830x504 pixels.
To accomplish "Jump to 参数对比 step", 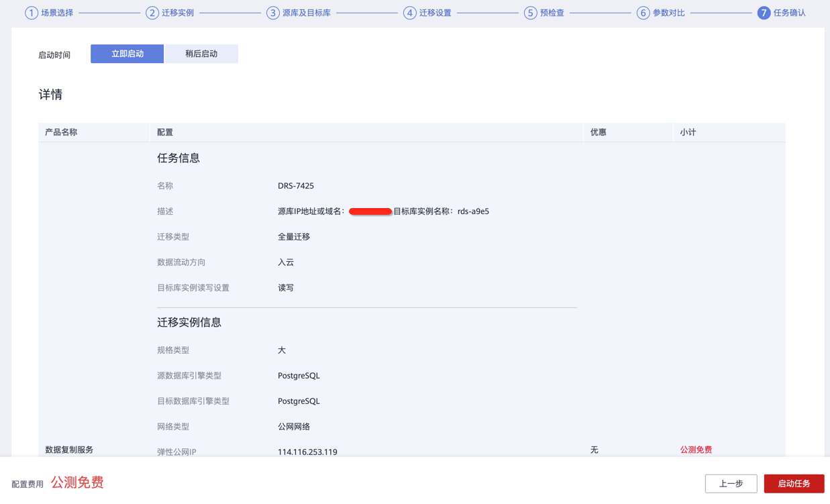I will pos(669,13).
